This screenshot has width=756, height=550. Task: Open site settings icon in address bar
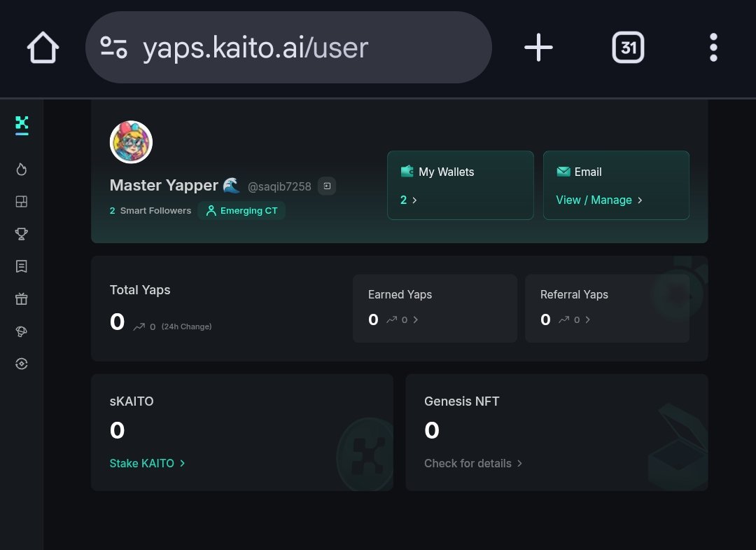[x=114, y=47]
